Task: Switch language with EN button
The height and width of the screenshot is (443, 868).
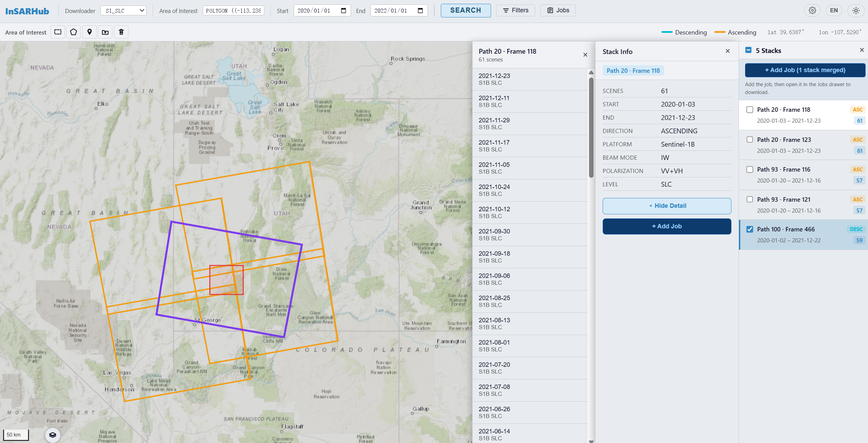Action: [x=834, y=10]
